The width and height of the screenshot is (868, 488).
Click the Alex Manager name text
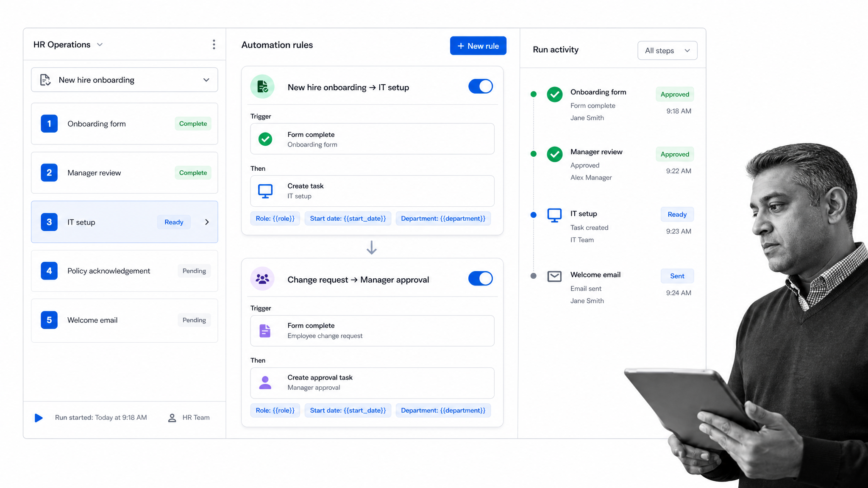point(591,177)
